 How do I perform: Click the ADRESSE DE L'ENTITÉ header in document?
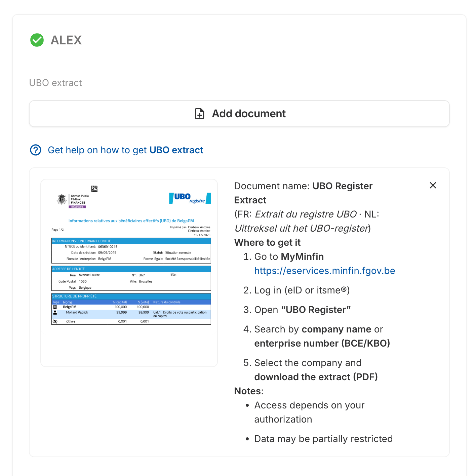click(x=131, y=269)
